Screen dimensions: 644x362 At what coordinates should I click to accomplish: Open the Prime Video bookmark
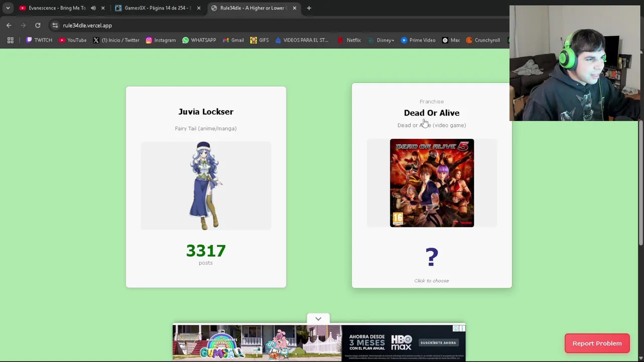(x=418, y=40)
